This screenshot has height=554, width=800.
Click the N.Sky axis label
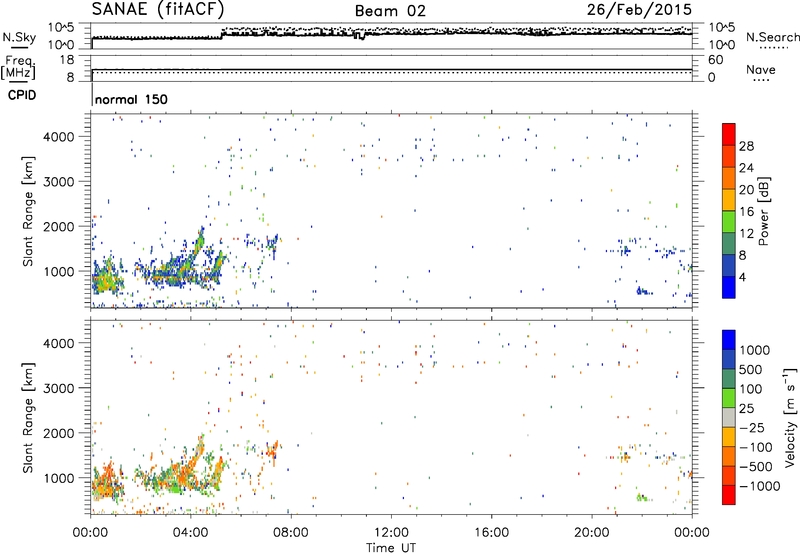[19, 37]
